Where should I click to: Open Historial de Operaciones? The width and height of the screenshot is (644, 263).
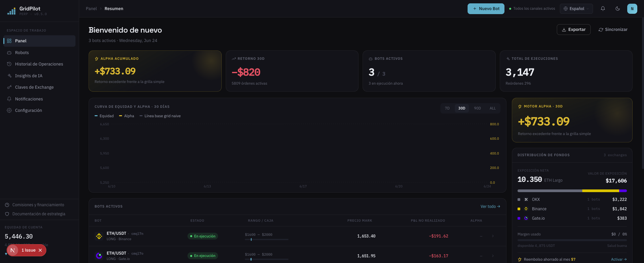pyautogui.click(x=39, y=64)
